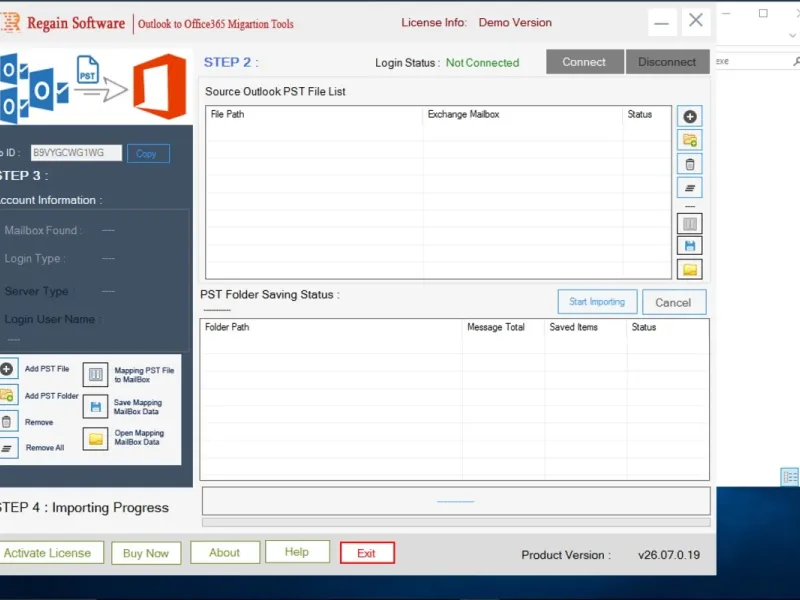
Task: Minimize the Regain Software window
Action: click(662, 22)
